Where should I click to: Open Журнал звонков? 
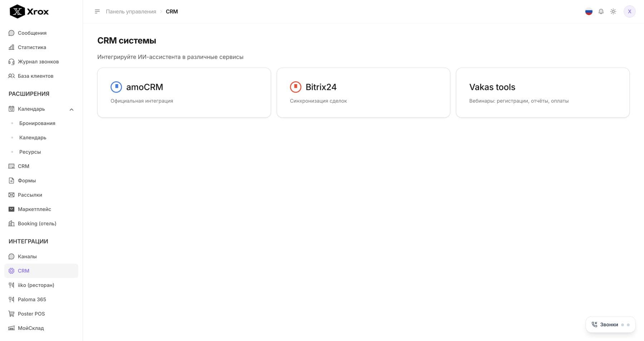[38, 62]
